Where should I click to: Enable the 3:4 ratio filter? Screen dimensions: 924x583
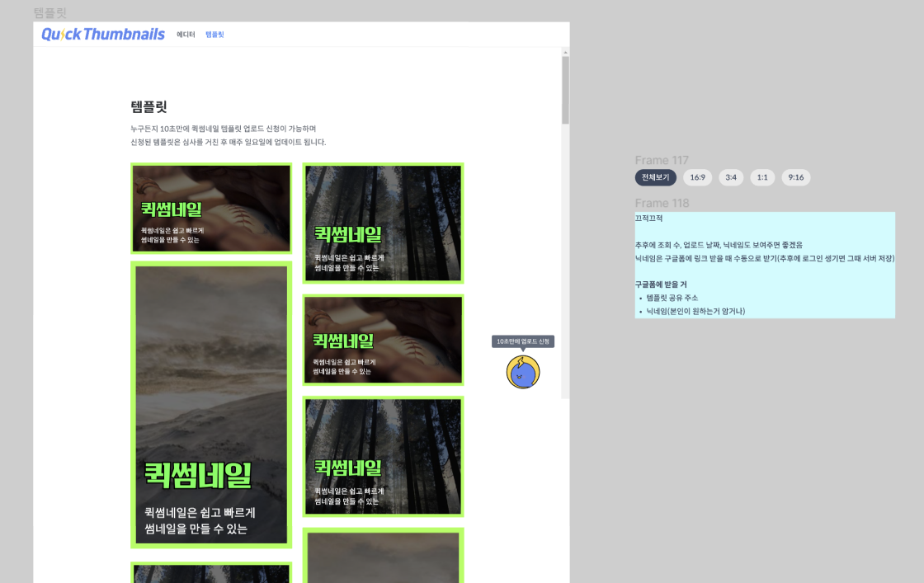731,177
